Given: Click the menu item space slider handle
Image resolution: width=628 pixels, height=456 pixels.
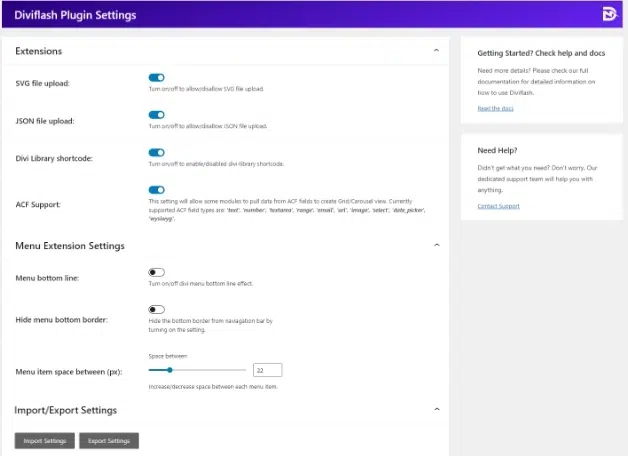Looking at the screenshot, I should tap(170, 370).
